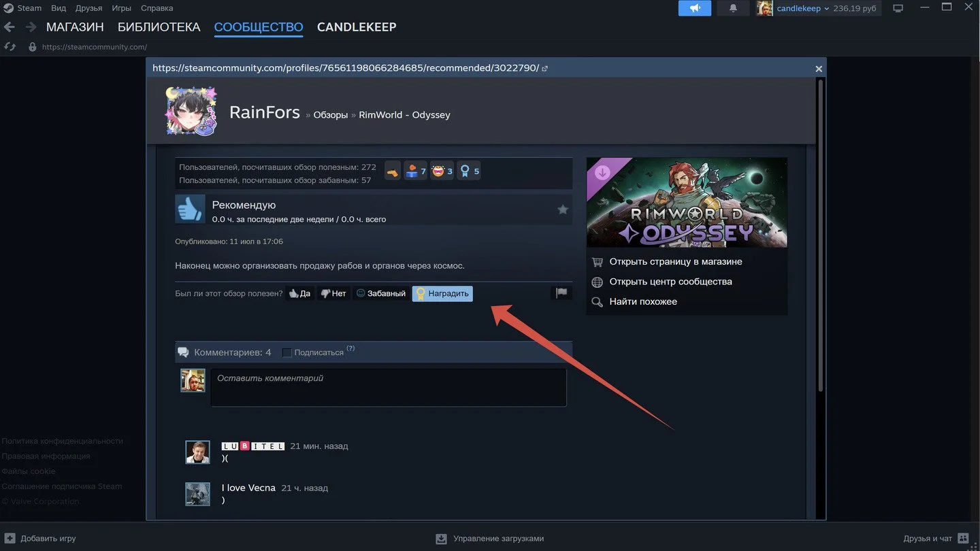Screen dimensions: 980x551
Task: Open the Вид menu
Action: pyautogui.click(x=59, y=8)
